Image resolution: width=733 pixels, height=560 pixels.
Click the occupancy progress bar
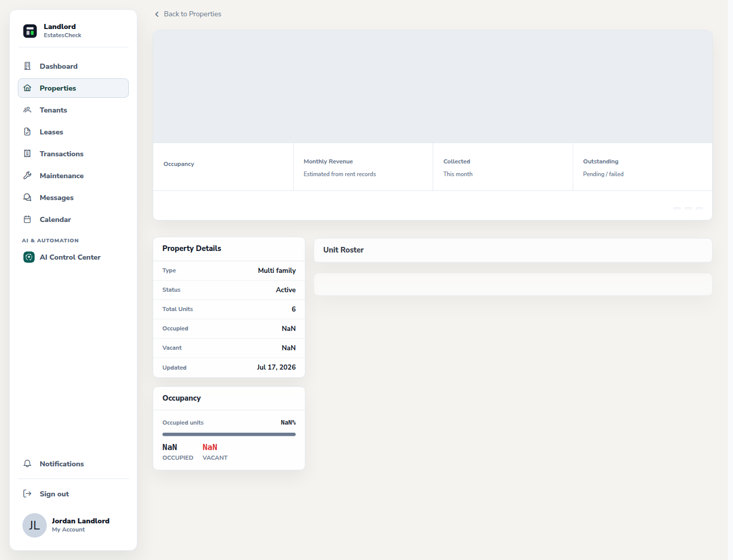pos(229,434)
